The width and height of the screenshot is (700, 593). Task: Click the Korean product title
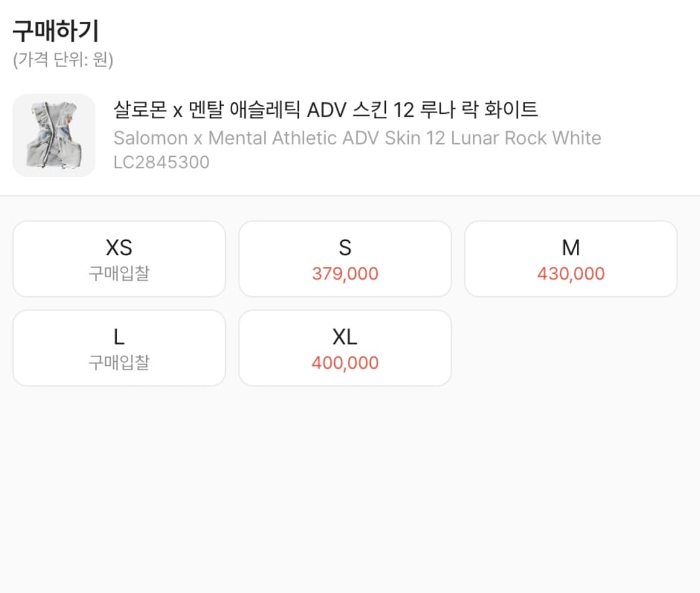(x=328, y=110)
